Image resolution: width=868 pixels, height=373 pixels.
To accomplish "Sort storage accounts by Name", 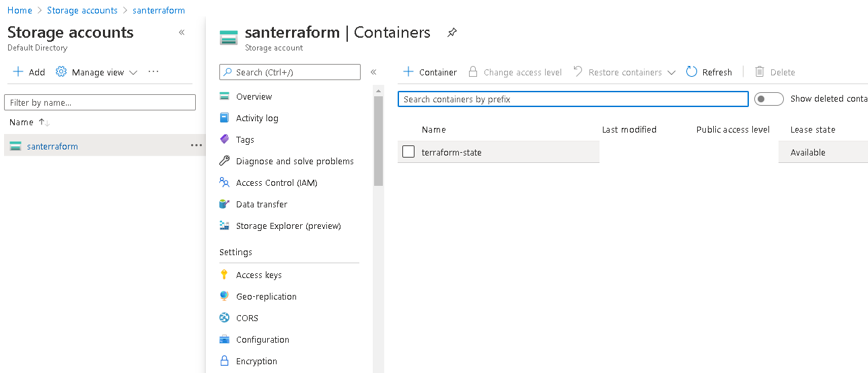I will pyautogui.click(x=30, y=123).
